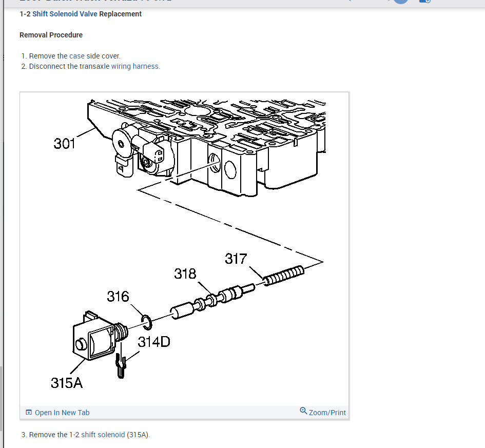485x448 pixels.
Task: Click the blue plus-badge icon in the header
Action: (x=424, y=1)
